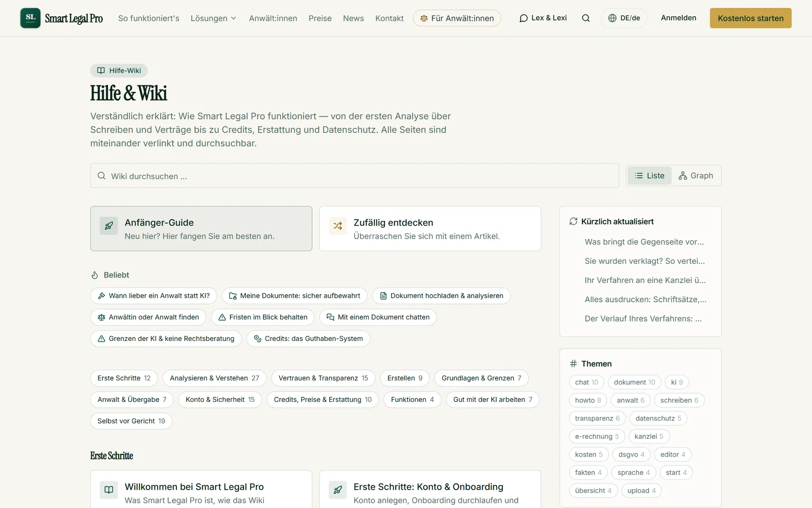Go to Preise in navigation
812x508 pixels.
[x=320, y=18]
